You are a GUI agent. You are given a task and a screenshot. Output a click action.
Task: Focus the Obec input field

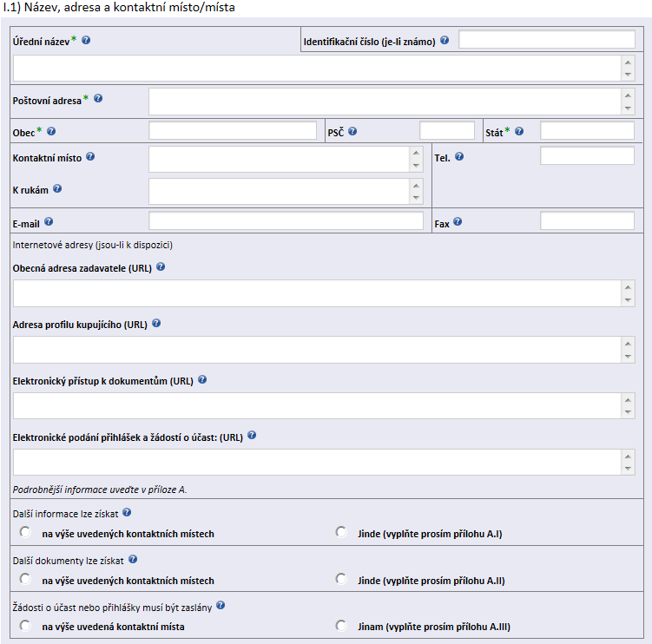[x=233, y=130]
